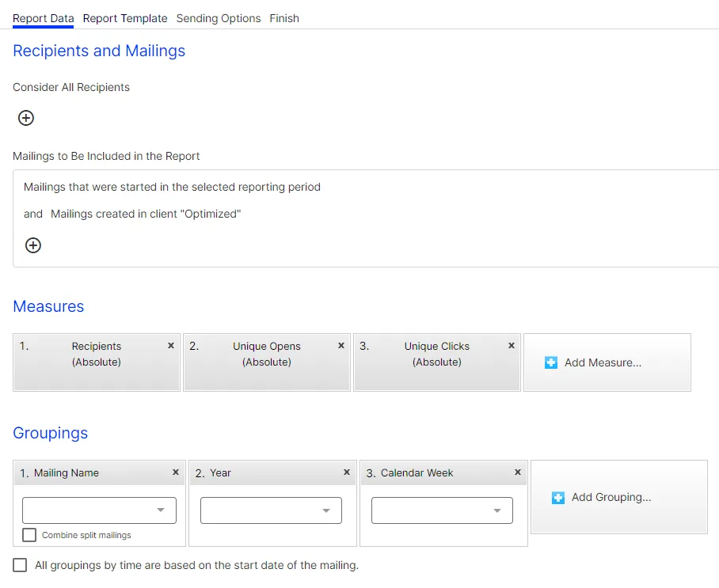Remove the Calendar Week grouping
Image resolution: width=719 pixels, height=588 pixels.
[518, 472]
